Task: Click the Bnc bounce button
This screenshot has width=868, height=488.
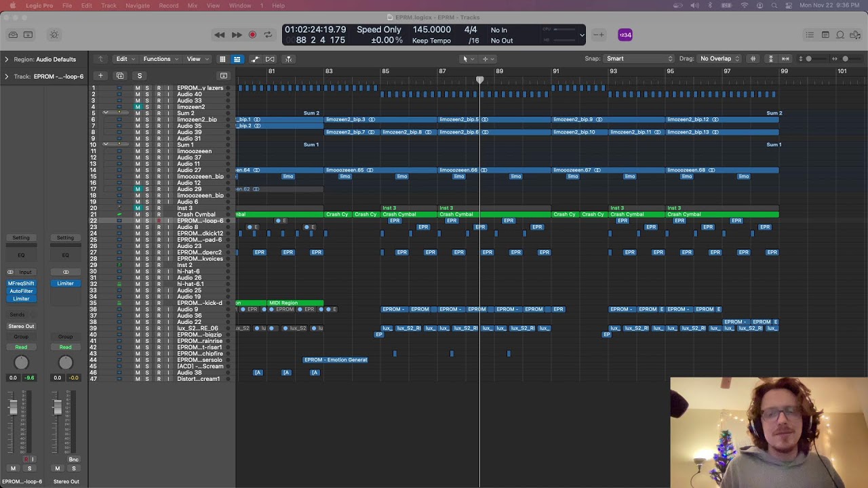Action: click(74, 460)
